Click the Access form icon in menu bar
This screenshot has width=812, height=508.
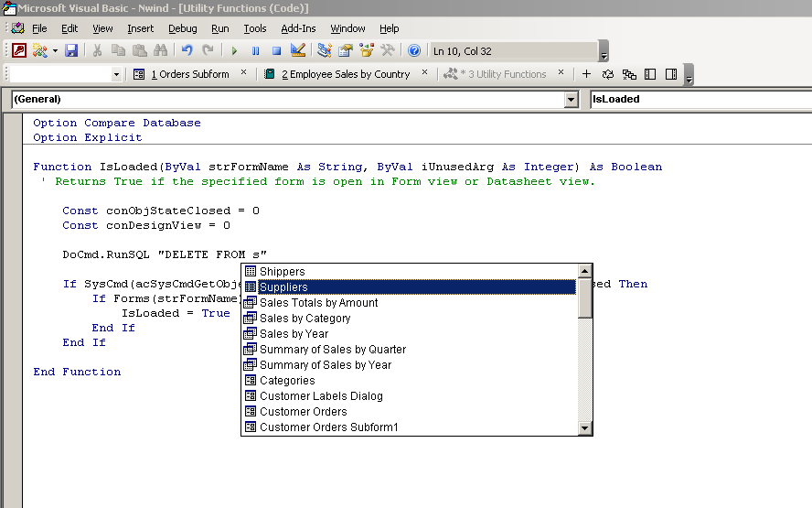18,28
